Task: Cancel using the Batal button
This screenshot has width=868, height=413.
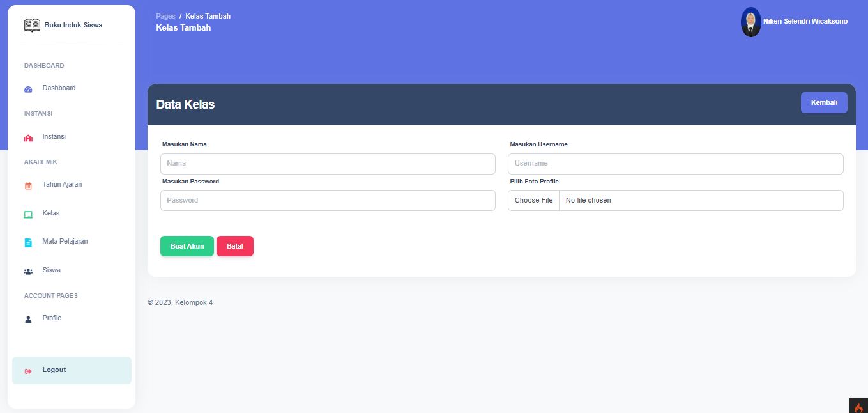Action: (234, 246)
